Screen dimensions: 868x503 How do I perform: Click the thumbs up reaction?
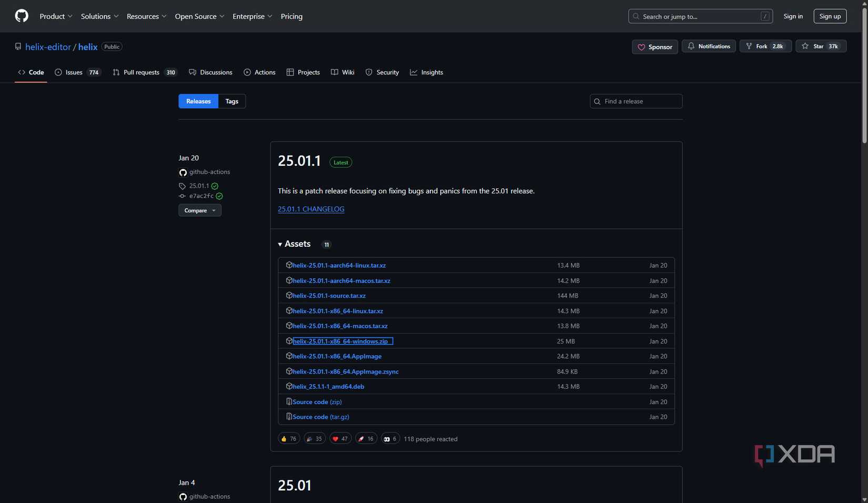click(289, 439)
